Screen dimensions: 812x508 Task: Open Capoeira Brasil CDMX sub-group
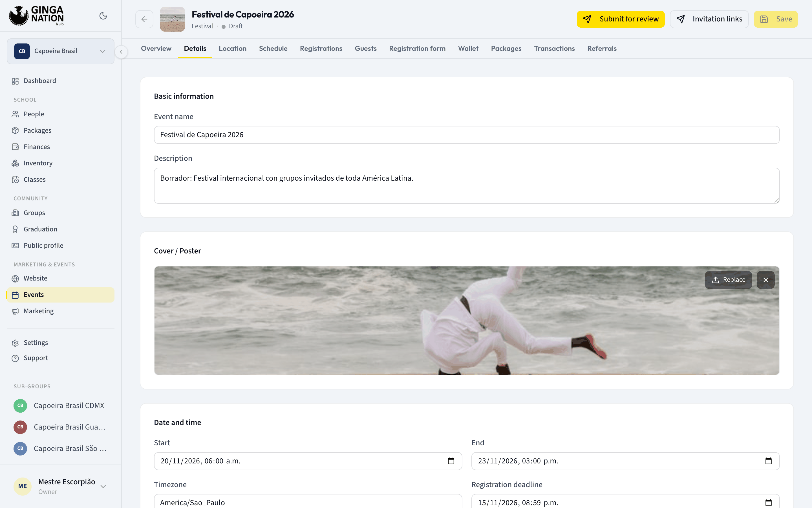[x=60, y=406]
